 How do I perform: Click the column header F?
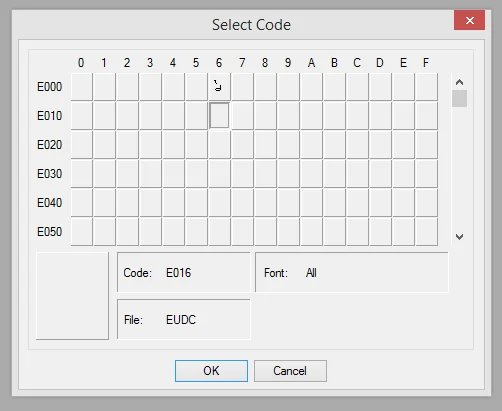pos(426,63)
